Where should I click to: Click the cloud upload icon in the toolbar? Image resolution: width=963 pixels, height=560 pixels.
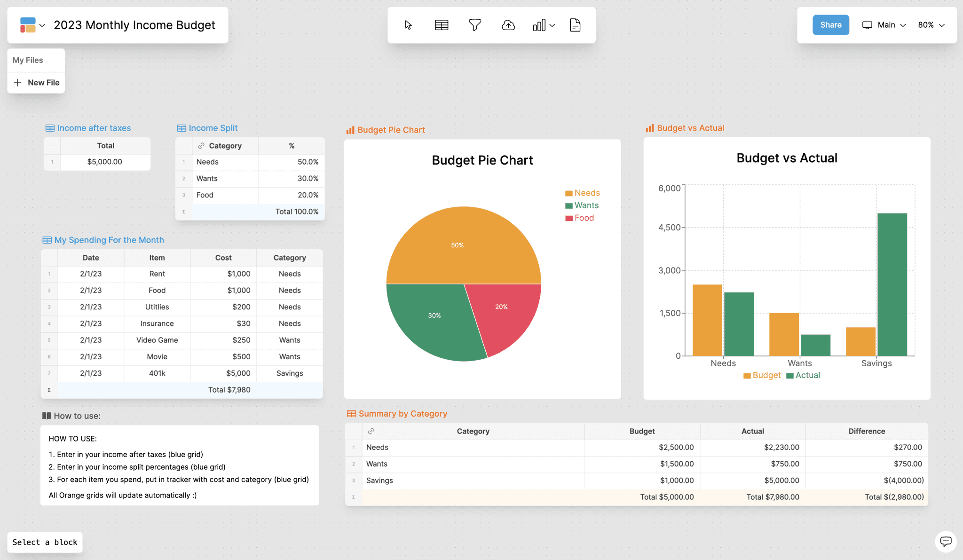(x=508, y=25)
